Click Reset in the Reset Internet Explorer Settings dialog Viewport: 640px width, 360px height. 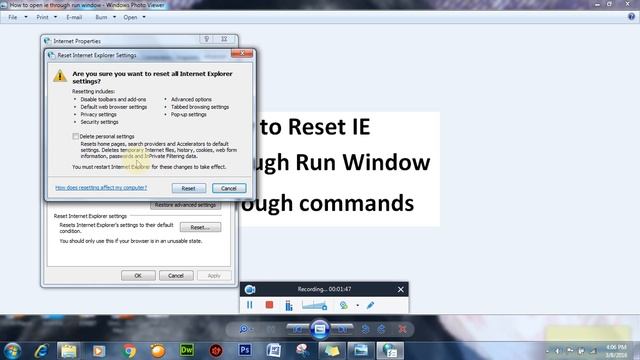tap(189, 188)
